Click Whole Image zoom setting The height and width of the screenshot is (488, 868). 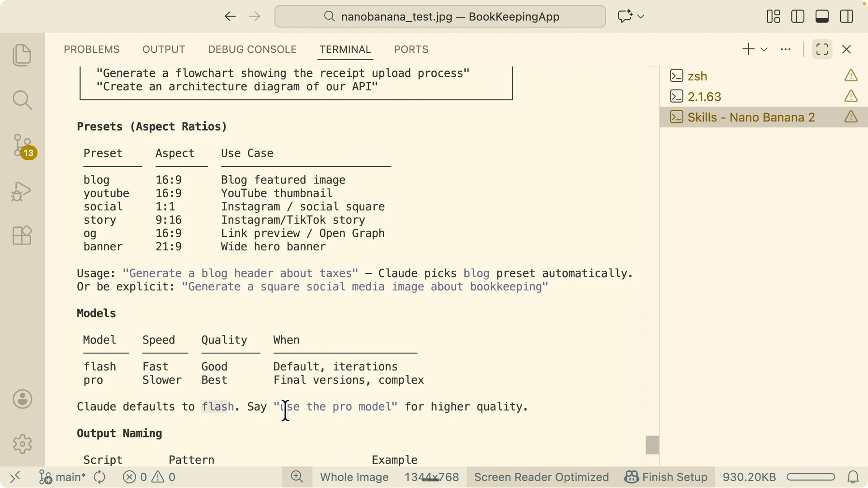coord(354,477)
